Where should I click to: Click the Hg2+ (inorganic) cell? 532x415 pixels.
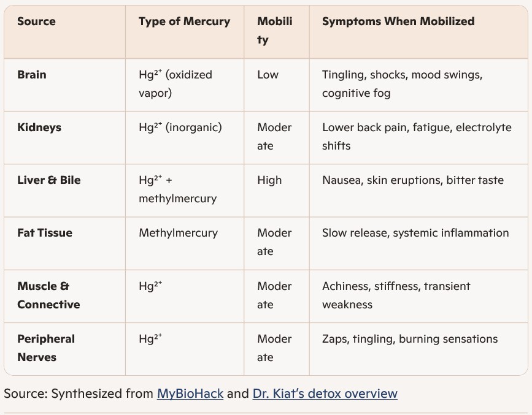[x=180, y=128]
